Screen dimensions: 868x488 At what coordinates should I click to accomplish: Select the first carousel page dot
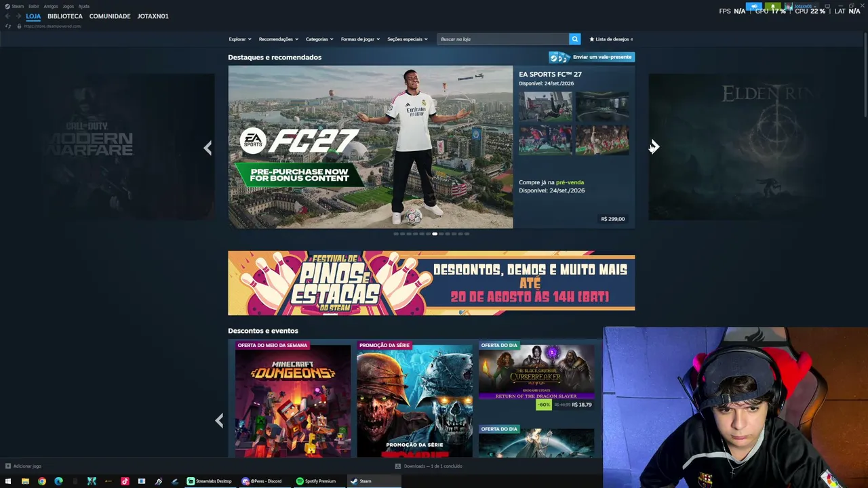tap(396, 234)
